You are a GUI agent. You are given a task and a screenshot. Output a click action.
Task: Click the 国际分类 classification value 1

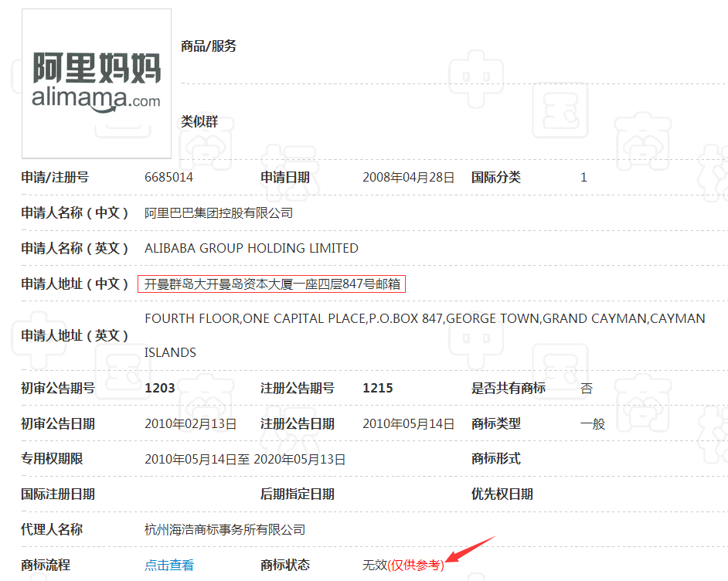(583, 176)
